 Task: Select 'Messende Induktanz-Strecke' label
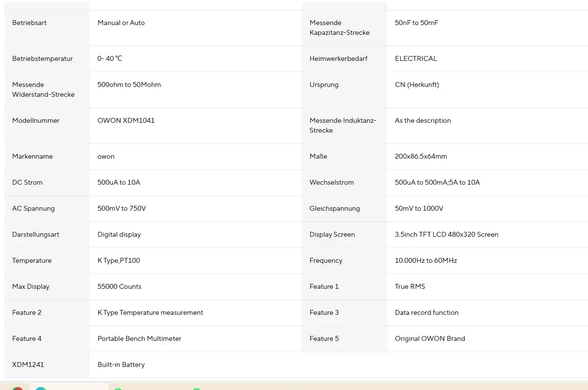point(343,125)
